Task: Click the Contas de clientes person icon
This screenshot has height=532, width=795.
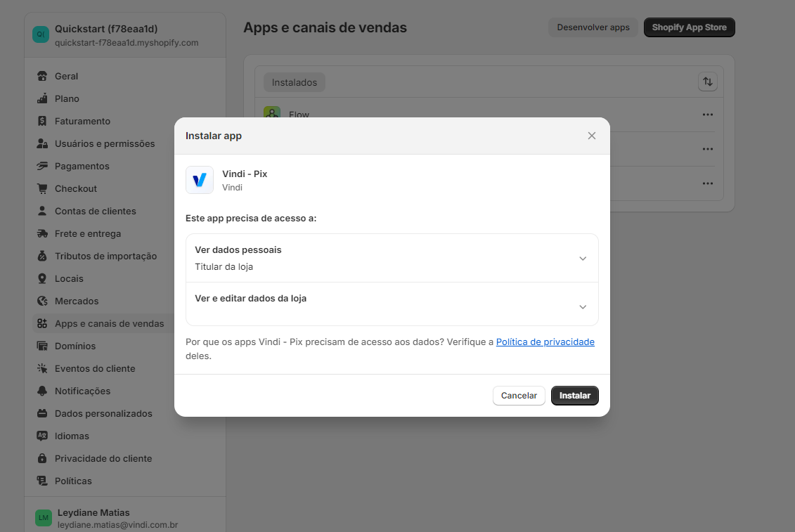Action: 42,211
